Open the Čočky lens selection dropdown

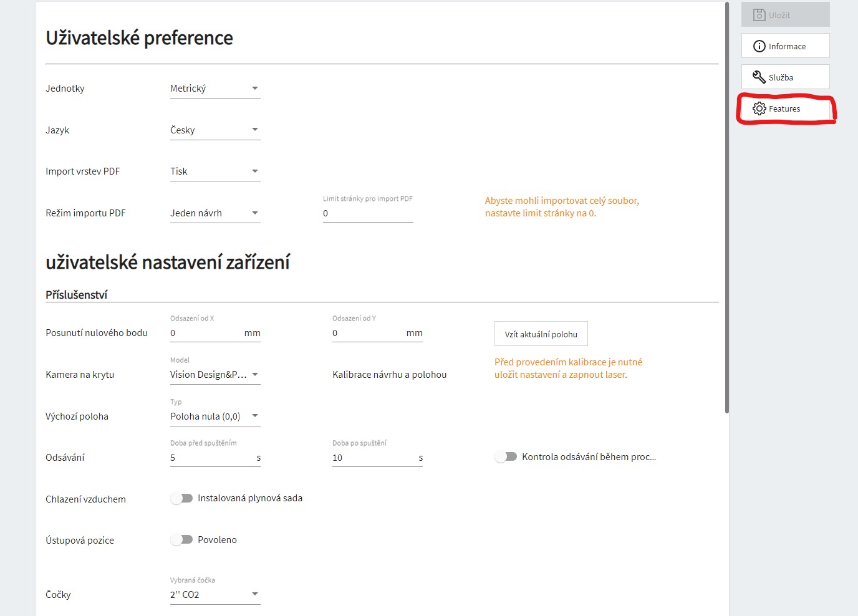tap(215, 595)
